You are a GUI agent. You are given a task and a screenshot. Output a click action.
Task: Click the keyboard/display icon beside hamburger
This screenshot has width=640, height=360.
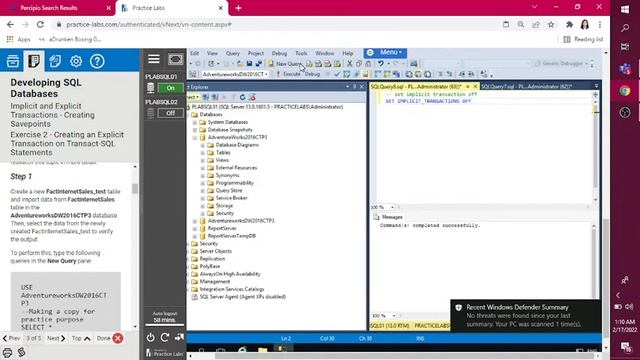pos(176,59)
